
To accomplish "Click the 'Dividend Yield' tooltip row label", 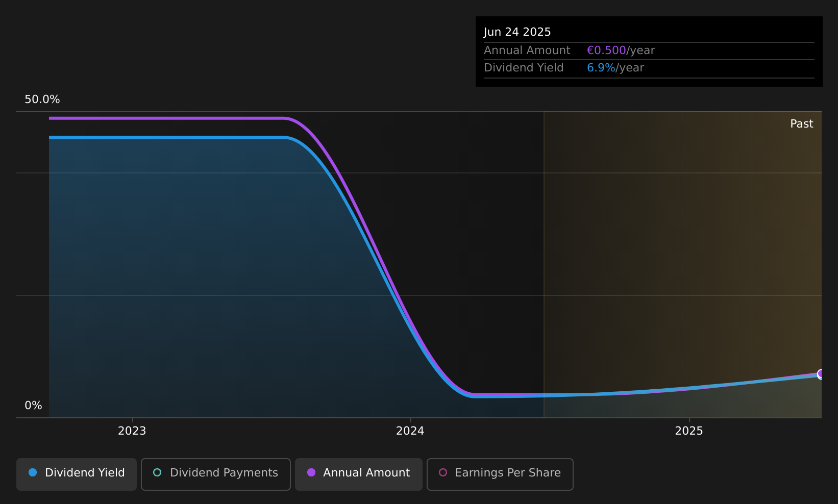I will click(524, 68).
